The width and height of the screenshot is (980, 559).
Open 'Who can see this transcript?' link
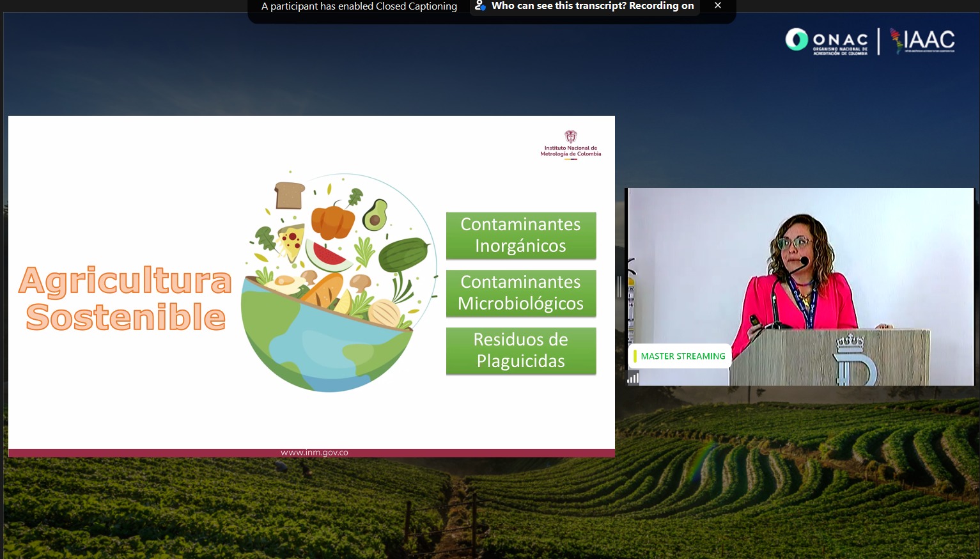(x=593, y=6)
